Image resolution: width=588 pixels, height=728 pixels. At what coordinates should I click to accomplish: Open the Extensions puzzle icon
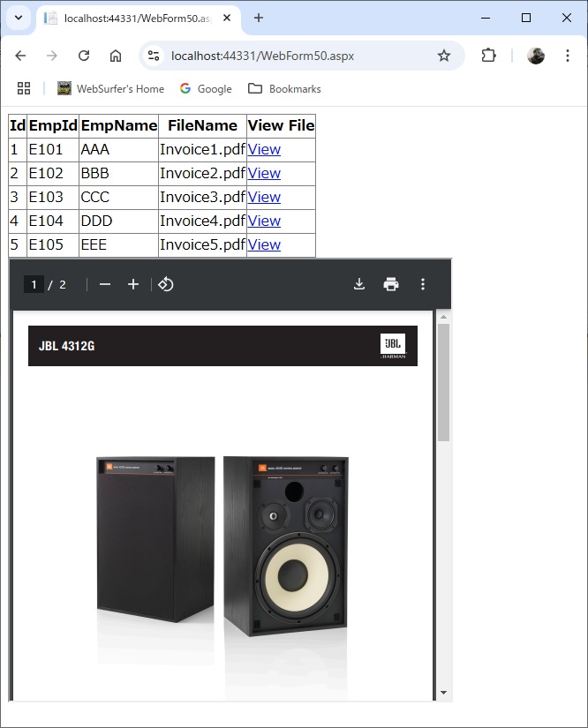488,56
